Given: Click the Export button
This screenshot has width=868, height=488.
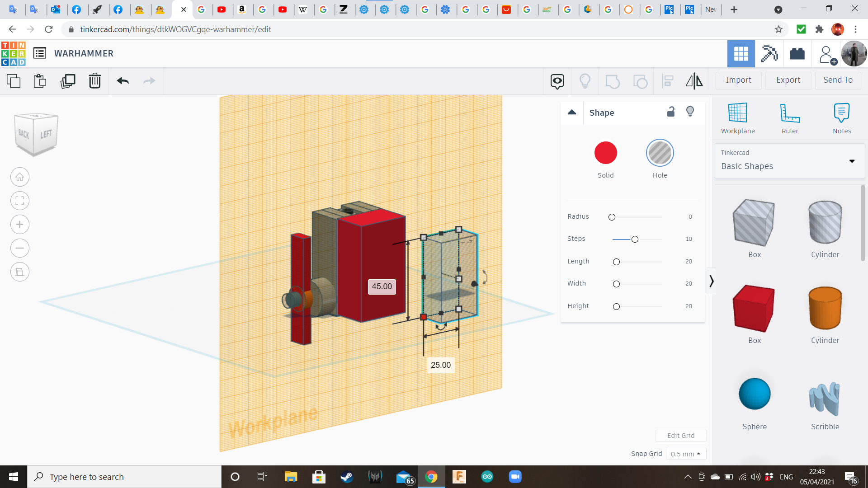Looking at the screenshot, I should pyautogui.click(x=788, y=80).
